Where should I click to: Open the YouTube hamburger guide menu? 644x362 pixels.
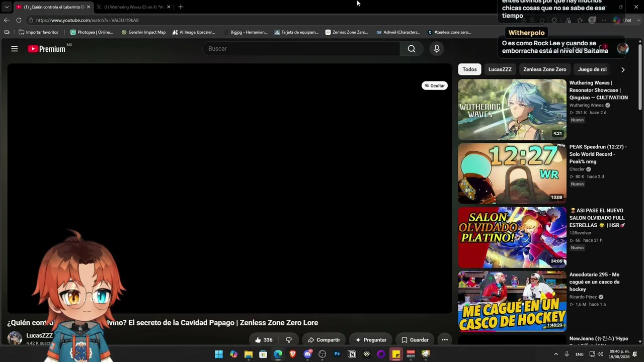tap(15, 49)
